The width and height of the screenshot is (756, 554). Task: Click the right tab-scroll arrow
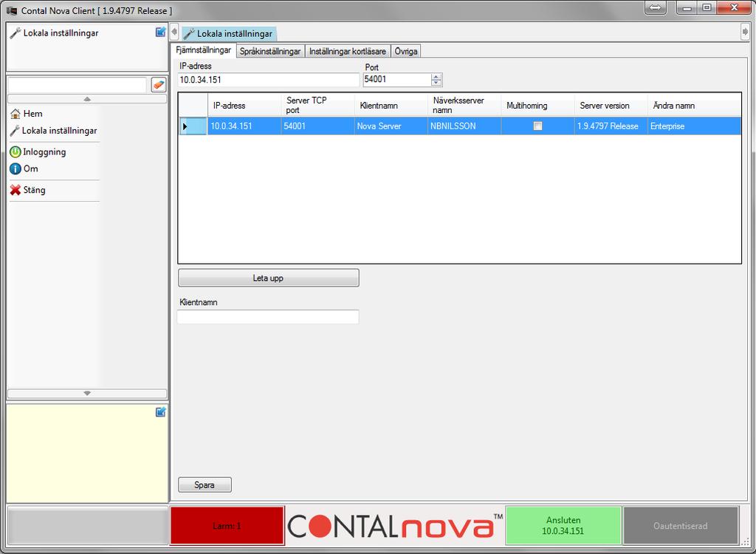pos(745,32)
